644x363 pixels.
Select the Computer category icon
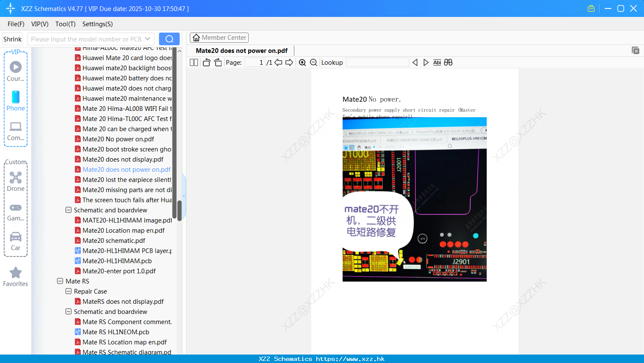coord(16,131)
